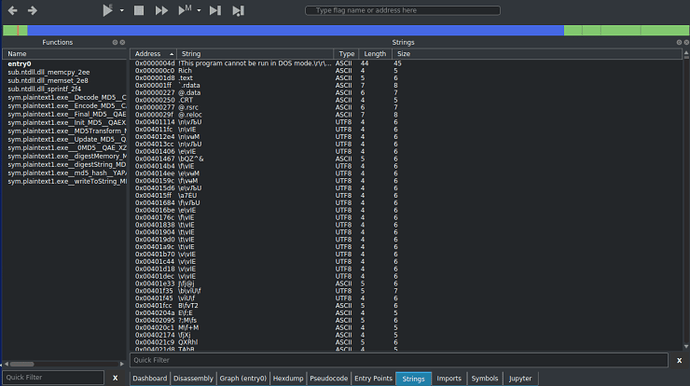690x386 pixels.
Task: Open the dropdown next to continue until main
Action: pyautogui.click(x=199, y=10)
